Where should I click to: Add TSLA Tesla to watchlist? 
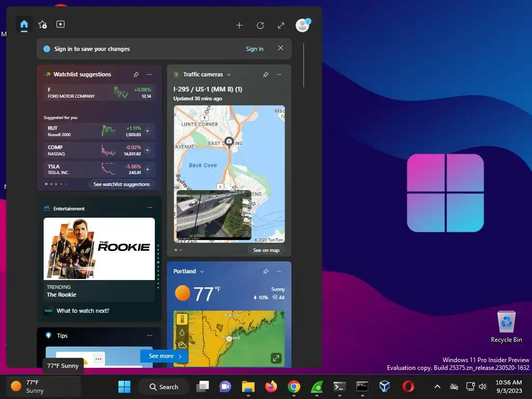click(148, 169)
